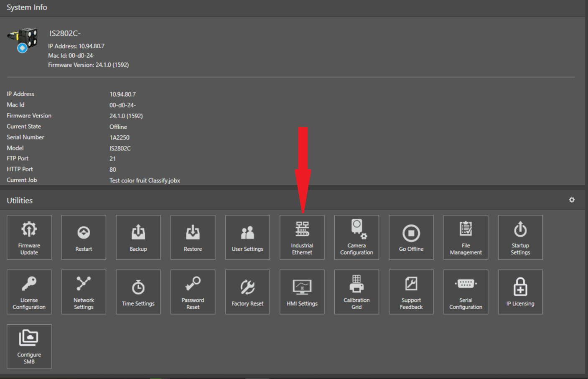This screenshot has height=379, width=588.
Task: Open the Utilities settings gear
Action: click(572, 200)
